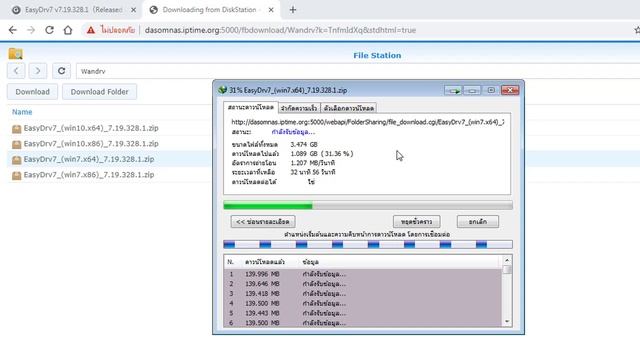Viewport: 640px width, 360px height.
Task: Click the green arrow button in dialog title bar
Action: [453, 90]
